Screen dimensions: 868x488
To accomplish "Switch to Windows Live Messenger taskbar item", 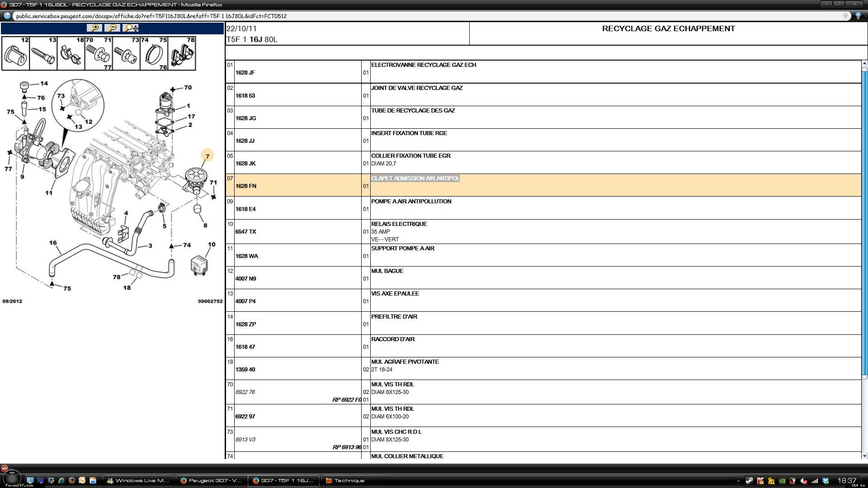I will tap(138, 481).
